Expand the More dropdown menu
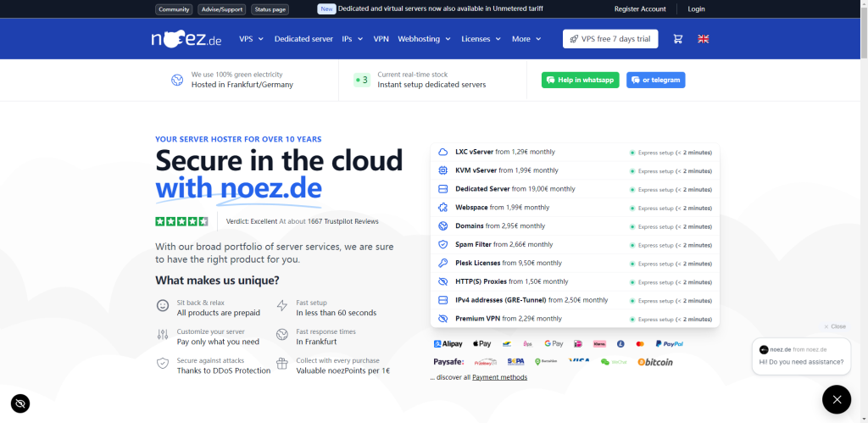This screenshot has height=423, width=868. [x=526, y=39]
